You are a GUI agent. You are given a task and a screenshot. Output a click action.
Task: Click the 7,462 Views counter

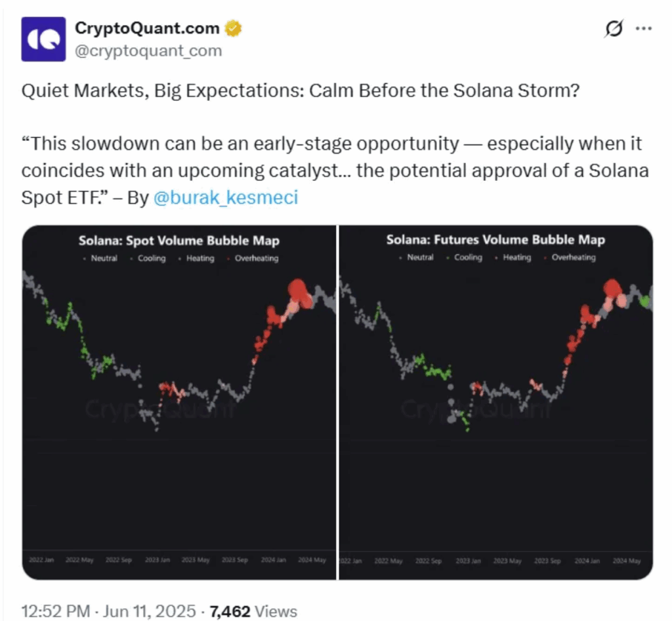coord(253,611)
